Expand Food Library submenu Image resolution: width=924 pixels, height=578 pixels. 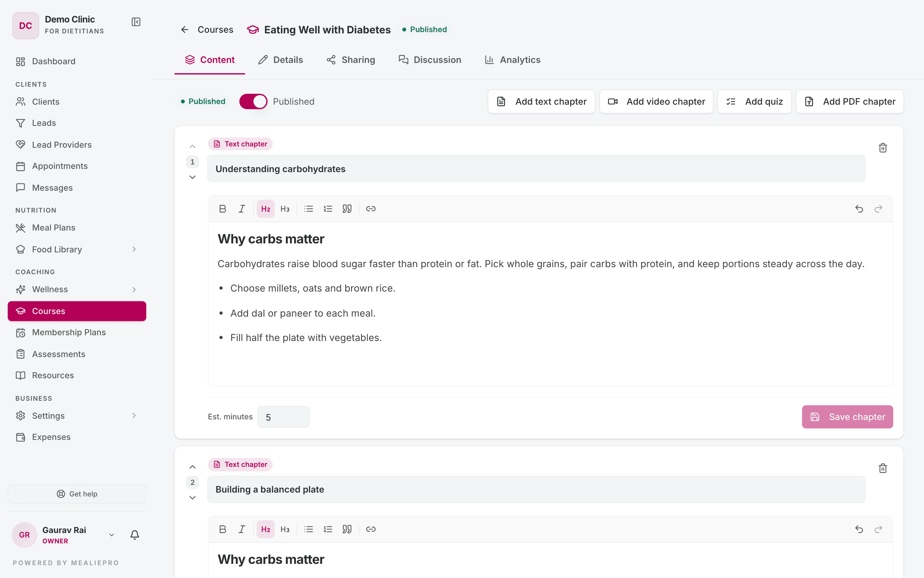(134, 249)
